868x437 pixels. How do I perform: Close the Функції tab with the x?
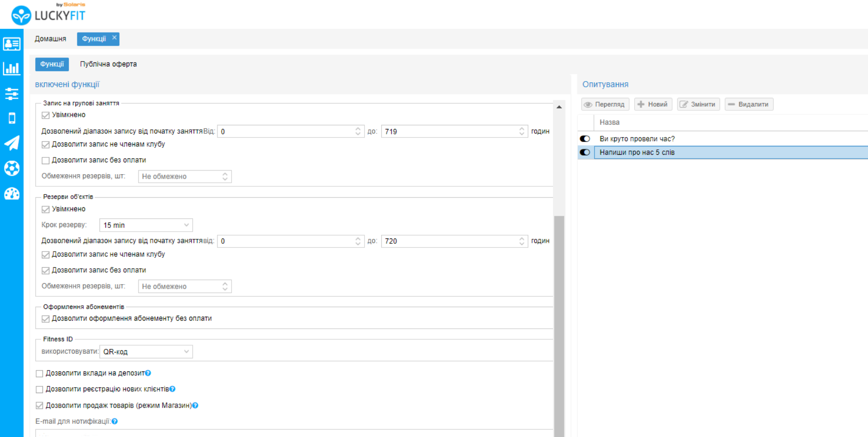click(x=114, y=38)
